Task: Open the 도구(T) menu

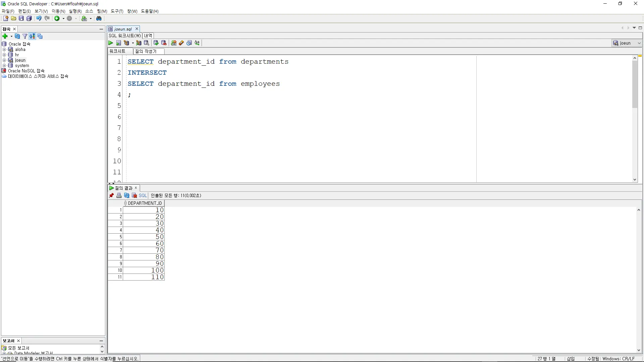Action: pyautogui.click(x=117, y=11)
